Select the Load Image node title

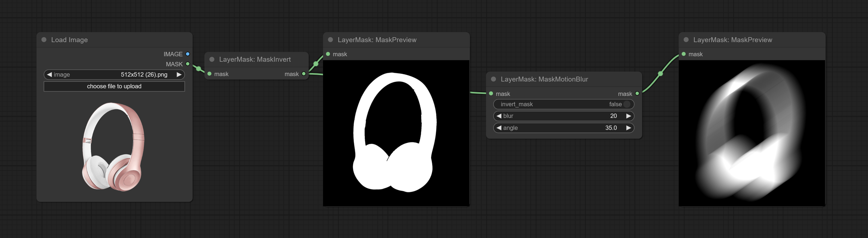[x=69, y=40]
